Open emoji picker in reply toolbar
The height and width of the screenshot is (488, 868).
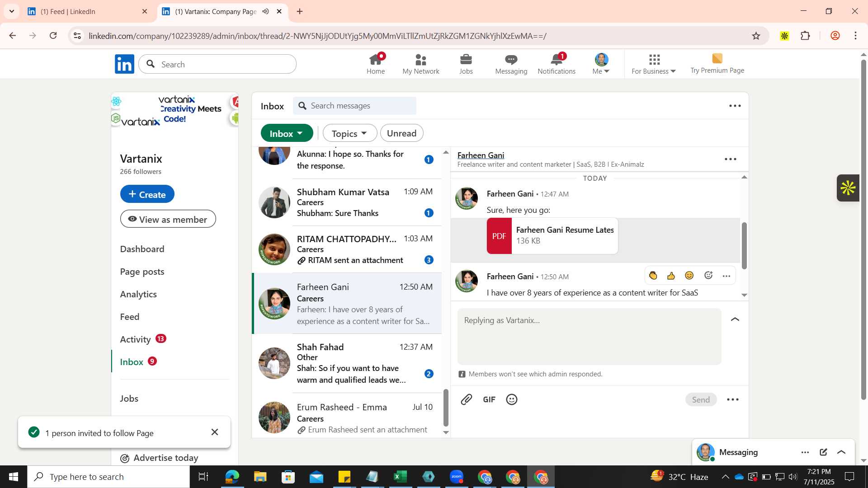[x=512, y=399]
